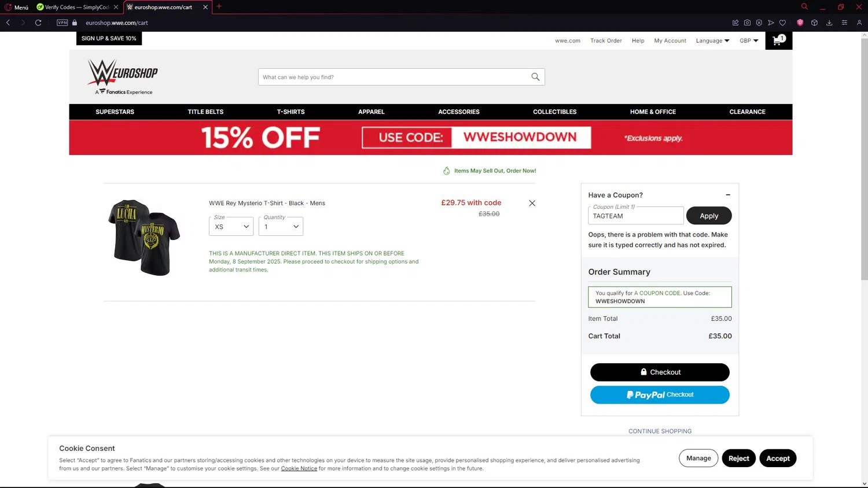Open the COLLECTIBLES menu
Viewport: 868px width, 488px height.
(x=554, y=112)
